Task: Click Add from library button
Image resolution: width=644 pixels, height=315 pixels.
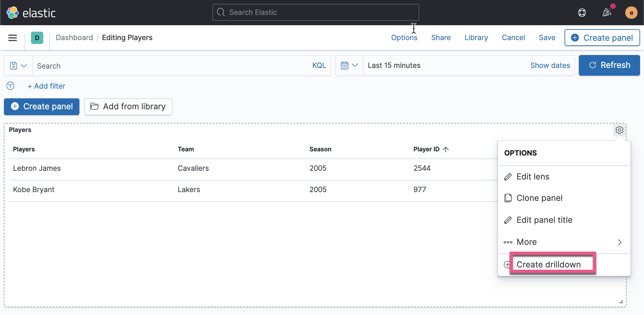Action: coord(128,107)
